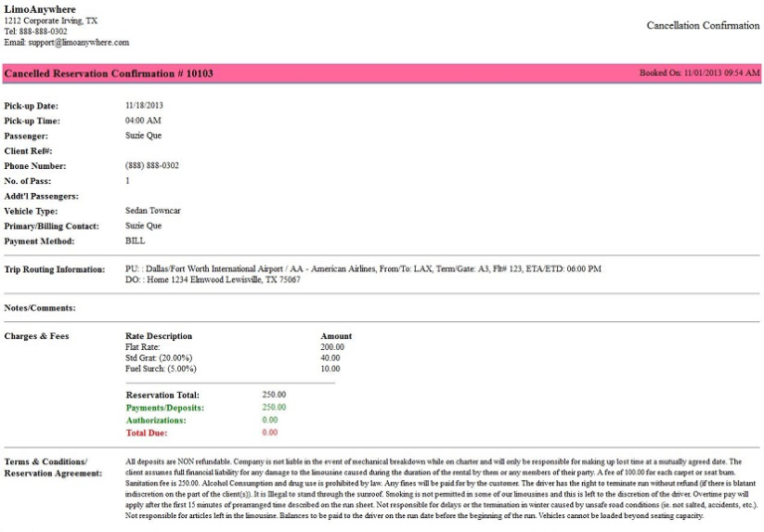Click the Fuel Surch (5.00%) line item
The image size is (764, 532).
160,369
